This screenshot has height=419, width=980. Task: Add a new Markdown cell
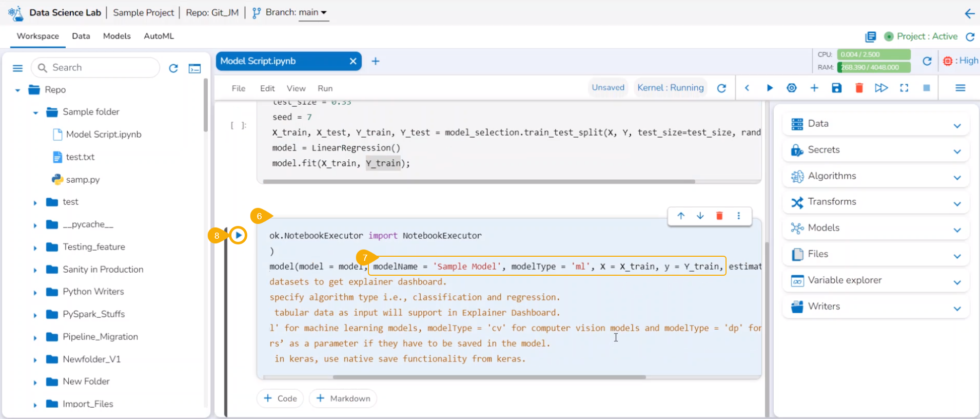[343, 398]
